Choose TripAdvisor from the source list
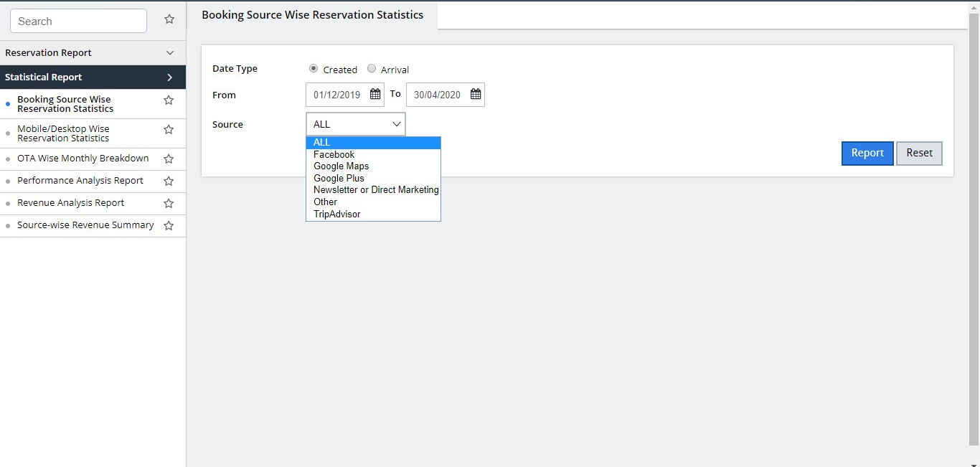Image resolution: width=980 pixels, height=467 pixels. (x=337, y=214)
